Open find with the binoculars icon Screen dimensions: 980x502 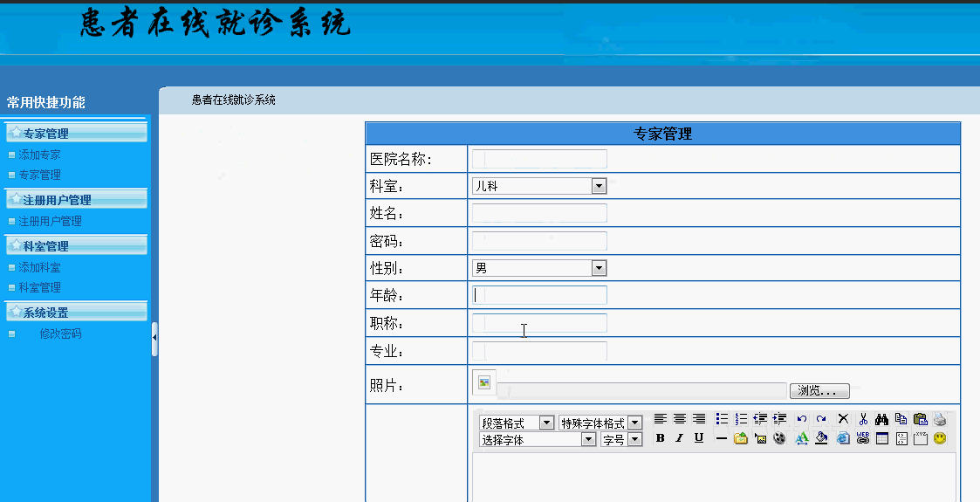[x=882, y=419]
